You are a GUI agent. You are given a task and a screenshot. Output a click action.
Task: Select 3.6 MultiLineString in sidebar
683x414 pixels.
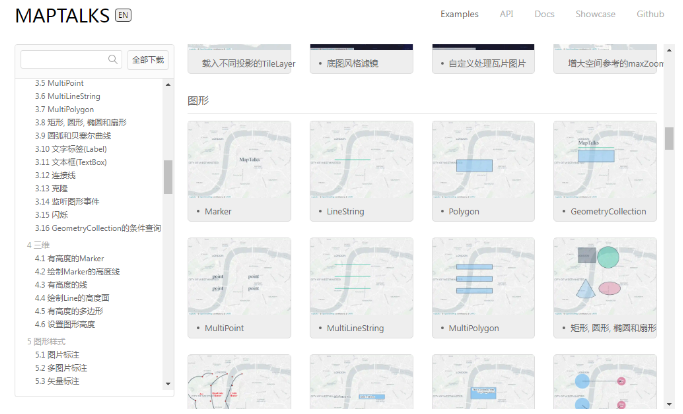68,96
